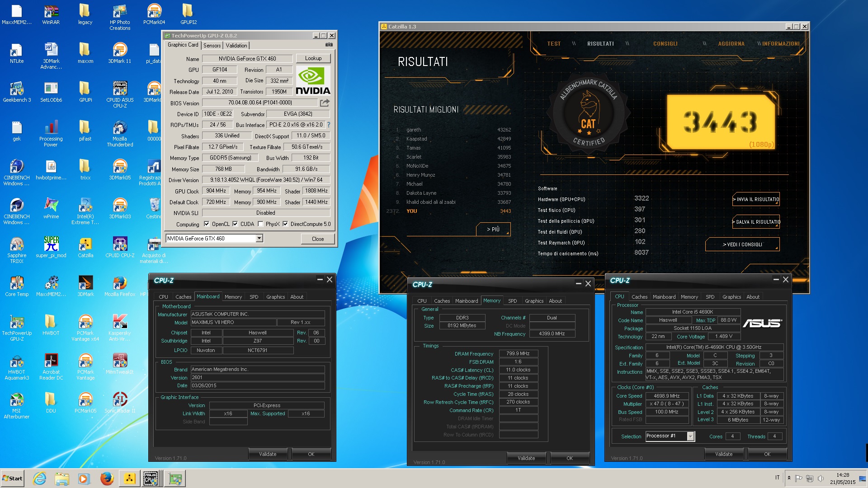Launch Intel Extreme Tuning desktop shortcut
The height and width of the screenshot is (488, 868).
(85, 211)
